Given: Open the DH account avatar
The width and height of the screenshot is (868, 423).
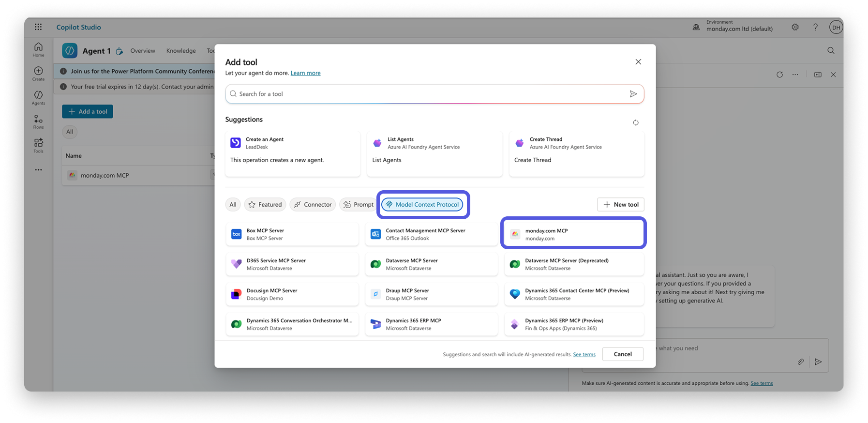Looking at the screenshot, I should click(x=836, y=27).
